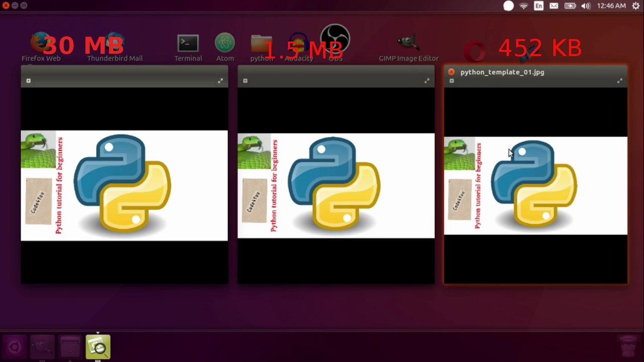The height and width of the screenshot is (362, 644).
Task: Open the OBS desktop icon
Action: tap(335, 39)
